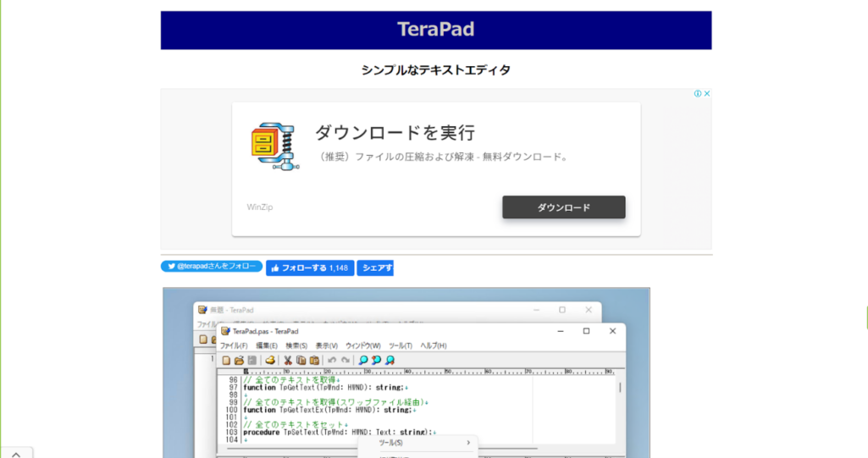The image size is (868, 458).
Task: Click the 無題 - TeraPad background window title
Action: (x=231, y=311)
